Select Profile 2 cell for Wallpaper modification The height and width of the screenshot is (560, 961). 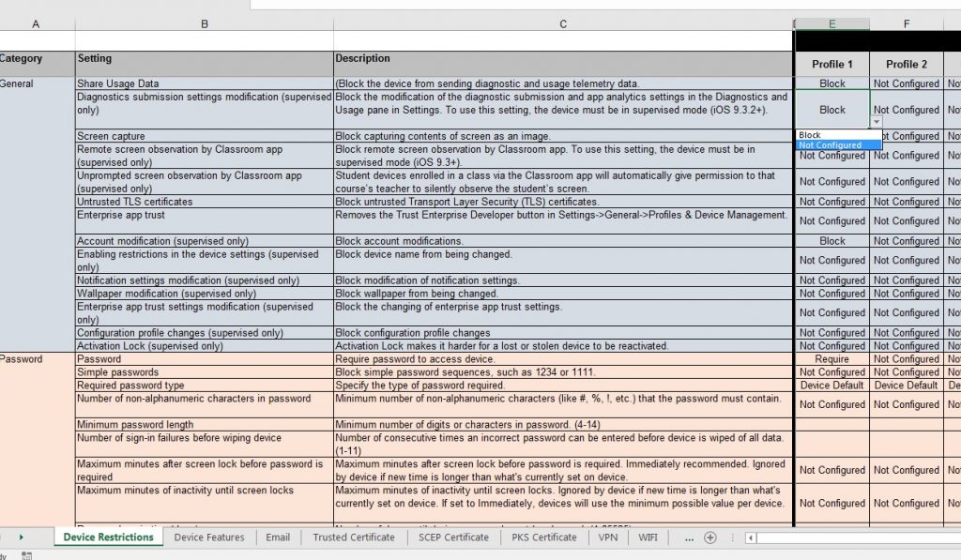click(907, 294)
